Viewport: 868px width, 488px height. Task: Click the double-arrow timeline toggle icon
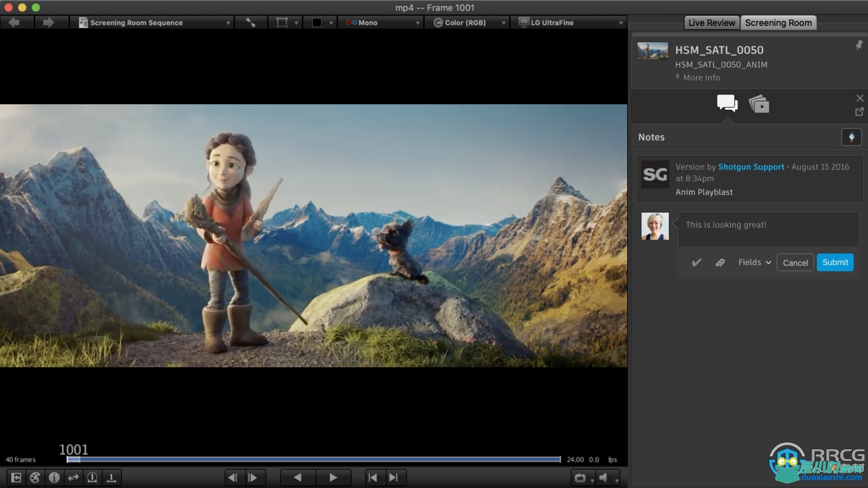click(73, 477)
